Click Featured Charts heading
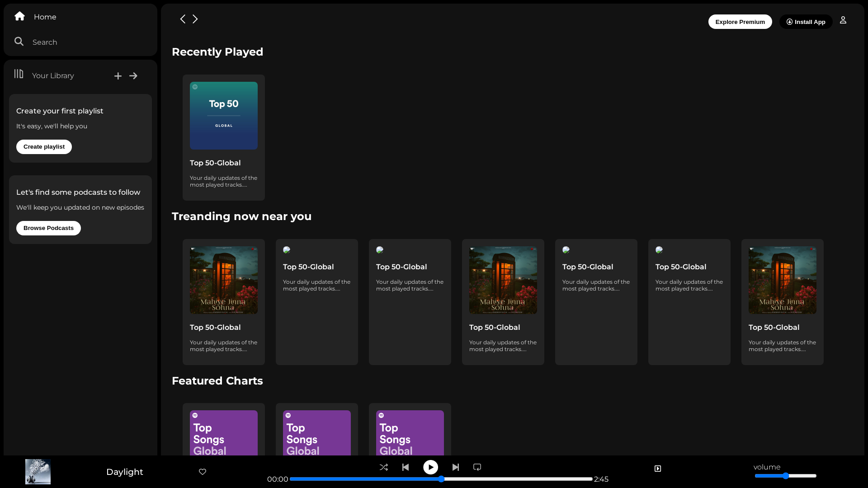 [x=217, y=381]
